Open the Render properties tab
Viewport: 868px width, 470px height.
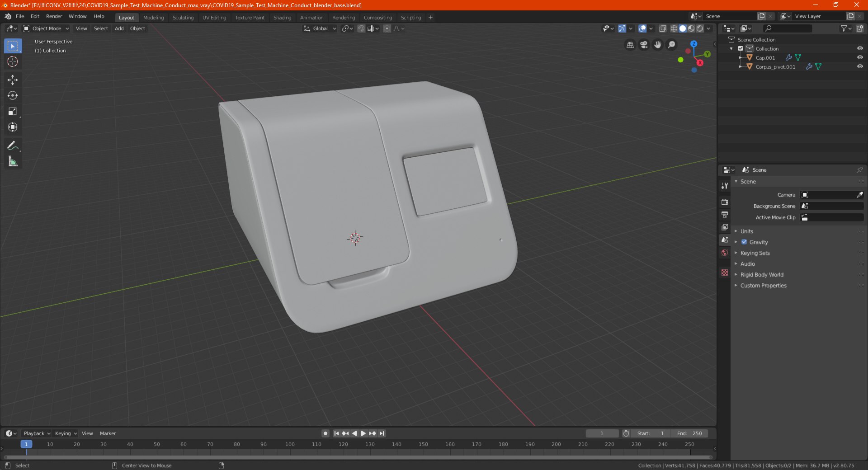tap(725, 202)
